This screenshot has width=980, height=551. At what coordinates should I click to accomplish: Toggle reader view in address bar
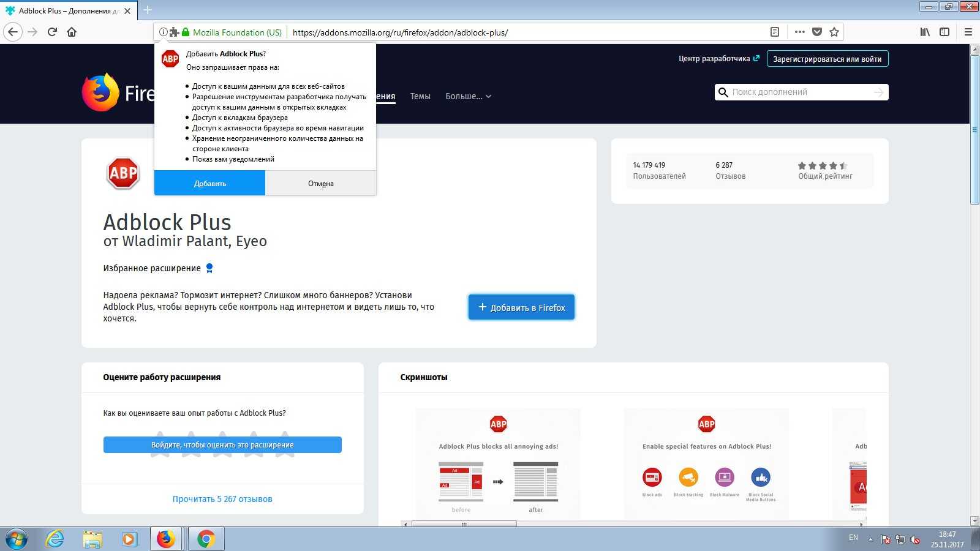[775, 32]
